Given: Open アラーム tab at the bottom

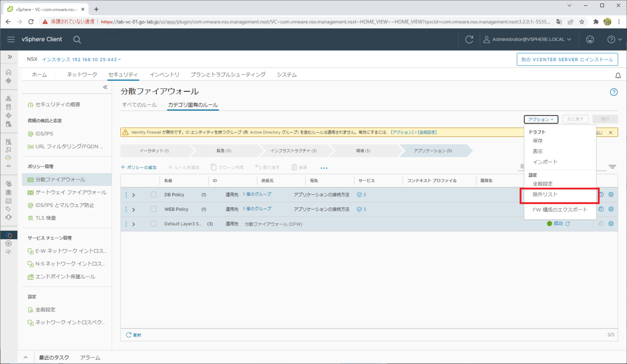Looking at the screenshot, I should (90, 358).
